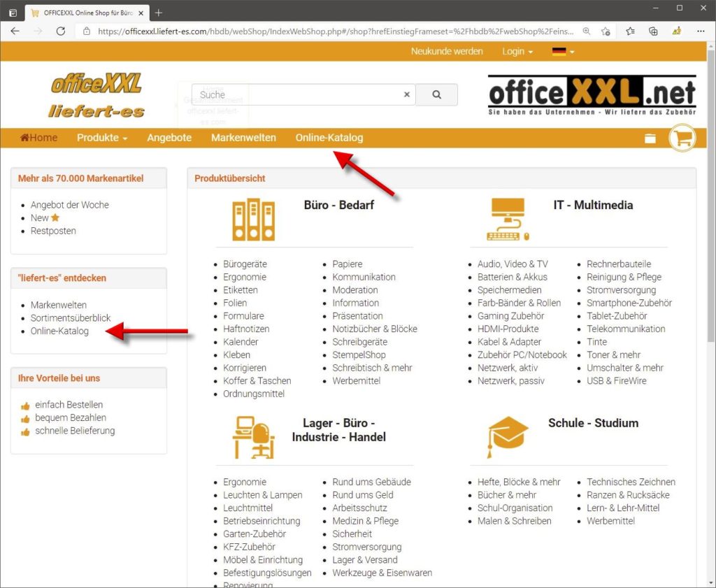The width and height of the screenshot is (716, 588).
Task: Open the browser favorites list icon
Action: click(x=630, y=31)
